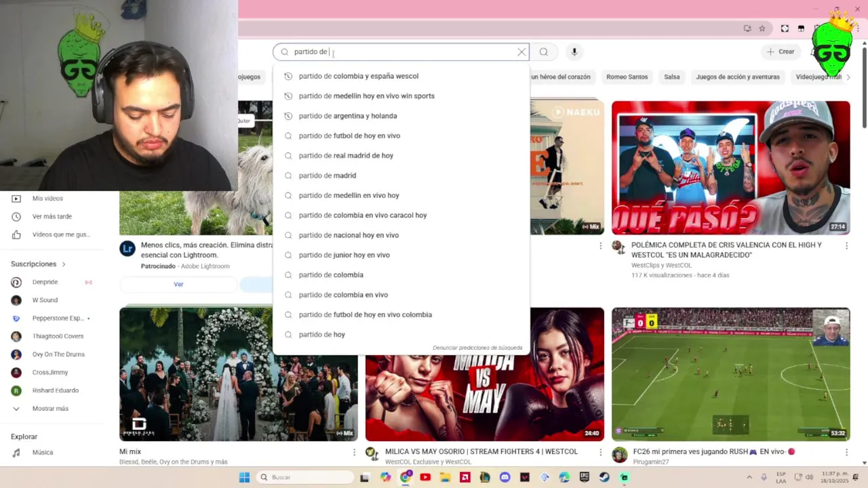Open Ovy On The Drums subscription
Viewport: 868px width, 488px height.
click(58, 354)
